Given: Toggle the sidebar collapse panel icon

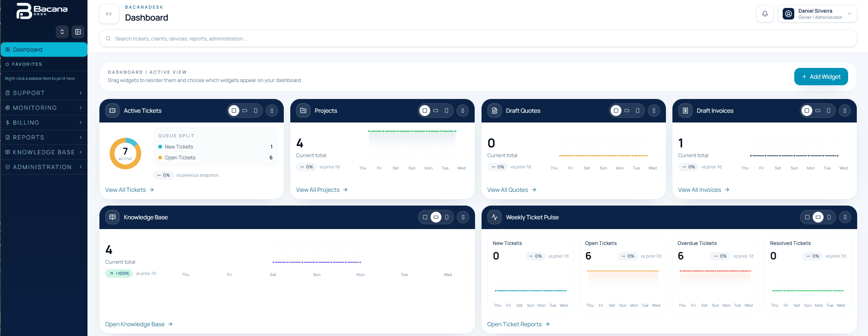Looking at the screenshot, I should point(78,32).
